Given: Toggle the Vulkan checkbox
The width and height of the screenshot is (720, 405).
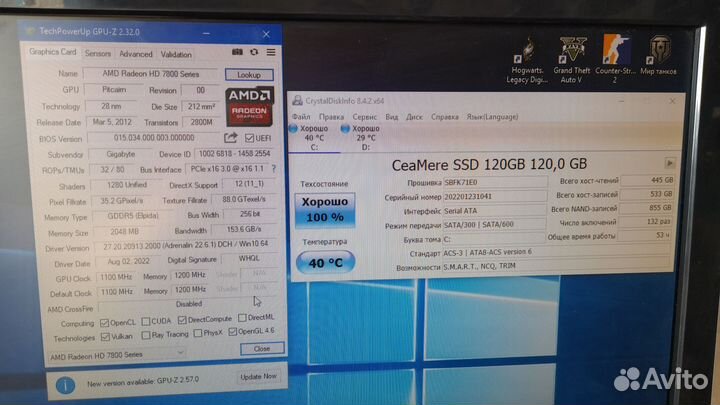Looking at the screenshot, I should pyautogui.click(x=105, y=337).
